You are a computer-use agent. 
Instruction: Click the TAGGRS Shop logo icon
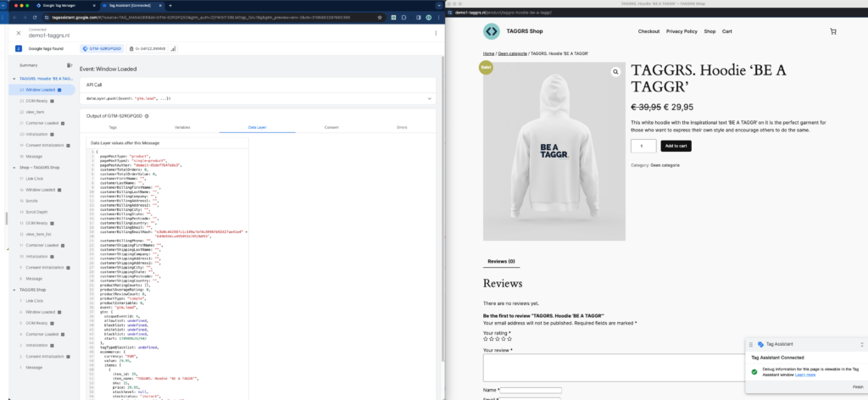tap(491, 31)
